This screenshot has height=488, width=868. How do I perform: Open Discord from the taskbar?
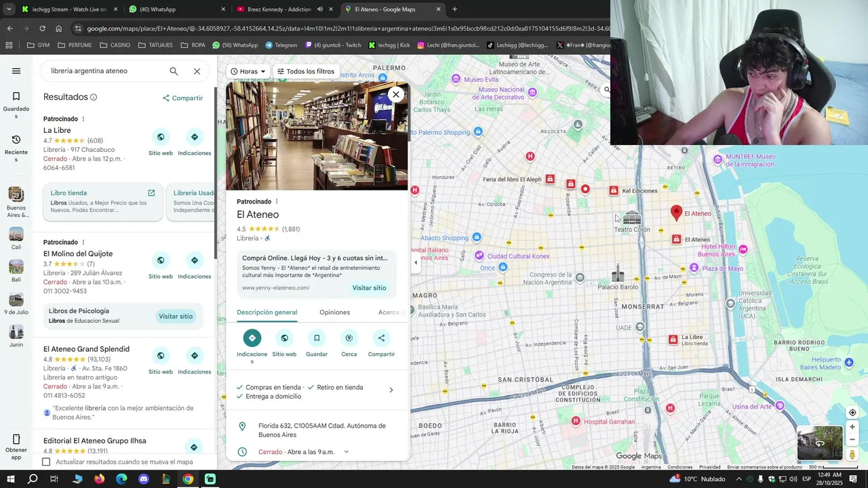[x=144, y=479]
